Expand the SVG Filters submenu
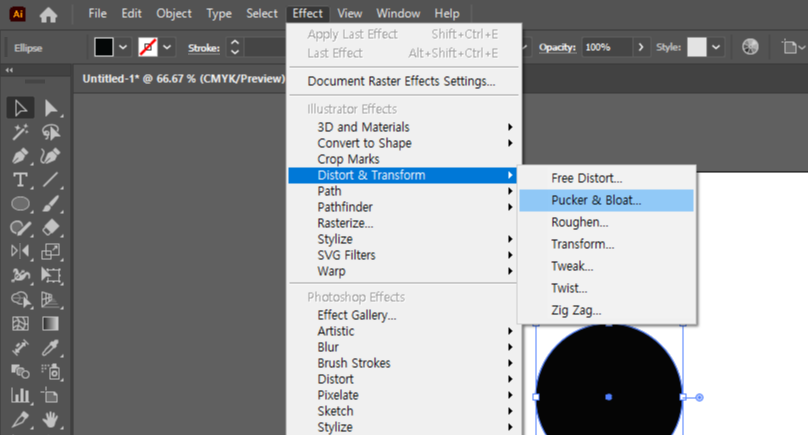 point(402,255)
